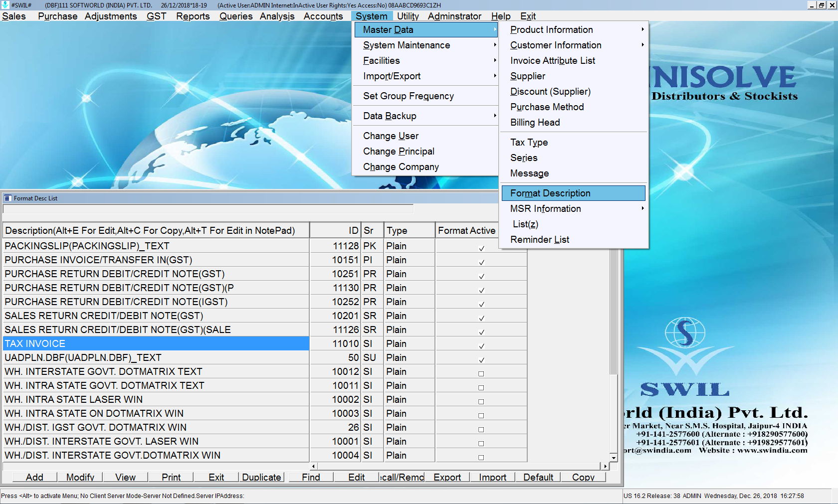
Task: Expand Master Data submenu
Action: [x=426, y=30]
